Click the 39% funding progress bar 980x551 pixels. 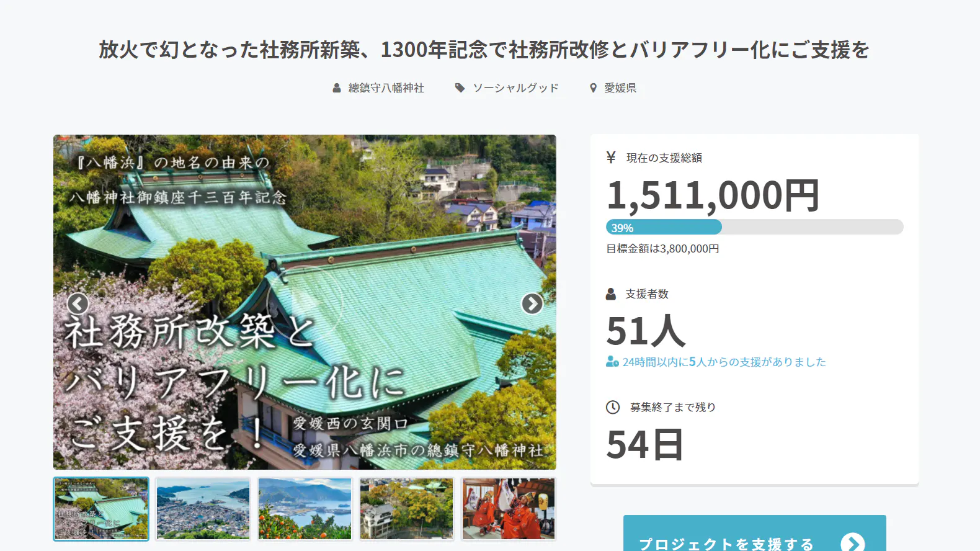[x=754, y=227]
